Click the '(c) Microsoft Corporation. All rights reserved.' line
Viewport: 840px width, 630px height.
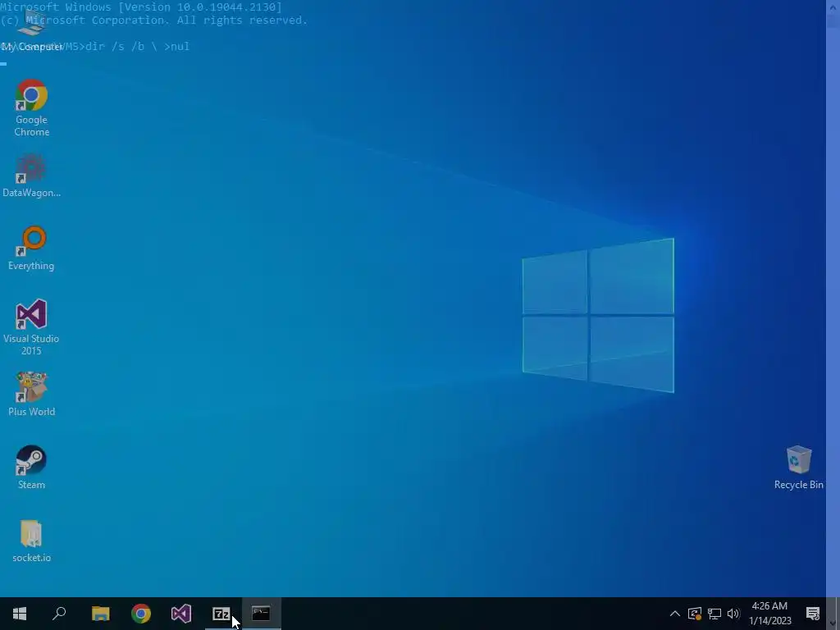pos(153,21)
